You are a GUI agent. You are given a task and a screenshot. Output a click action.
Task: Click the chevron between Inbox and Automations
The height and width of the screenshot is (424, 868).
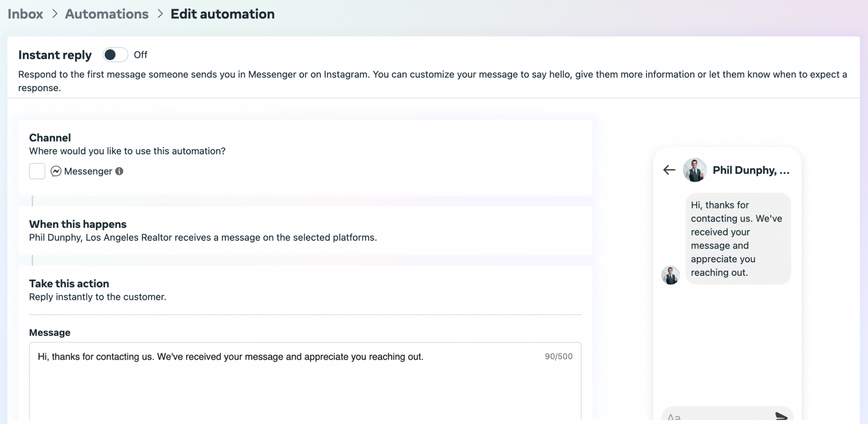pyautogui.click(x=55, y=14)
